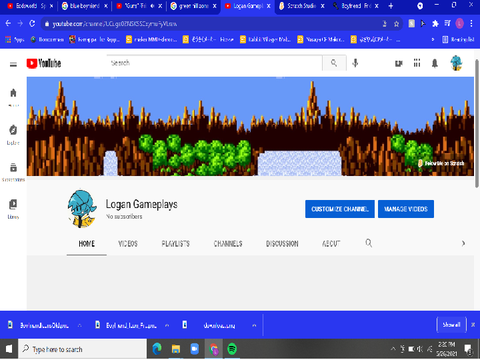Click Show all in the downloads bar

(x=451, y=325)
